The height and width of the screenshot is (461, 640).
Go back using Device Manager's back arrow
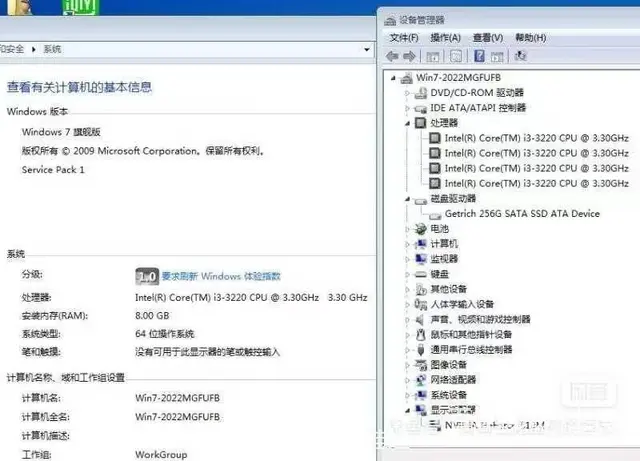[x=392, y=56]
